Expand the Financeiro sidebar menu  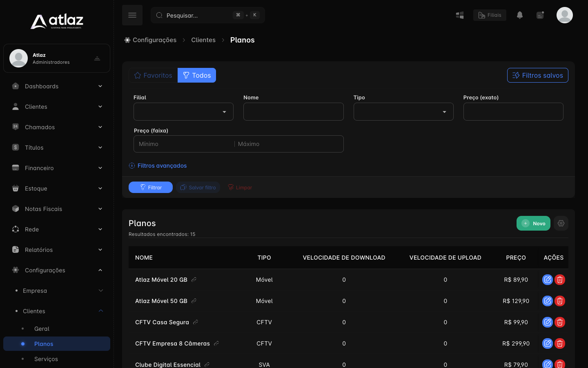(57, 168)
